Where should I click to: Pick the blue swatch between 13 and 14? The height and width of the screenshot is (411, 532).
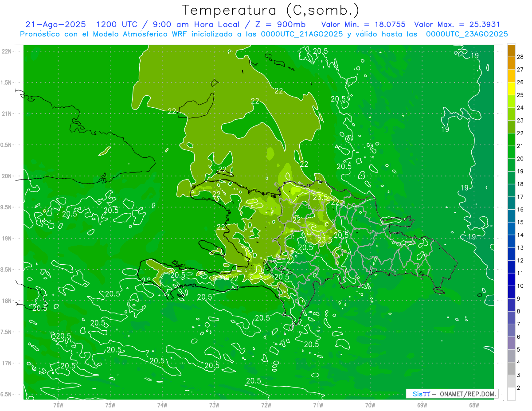click(512, 241)
